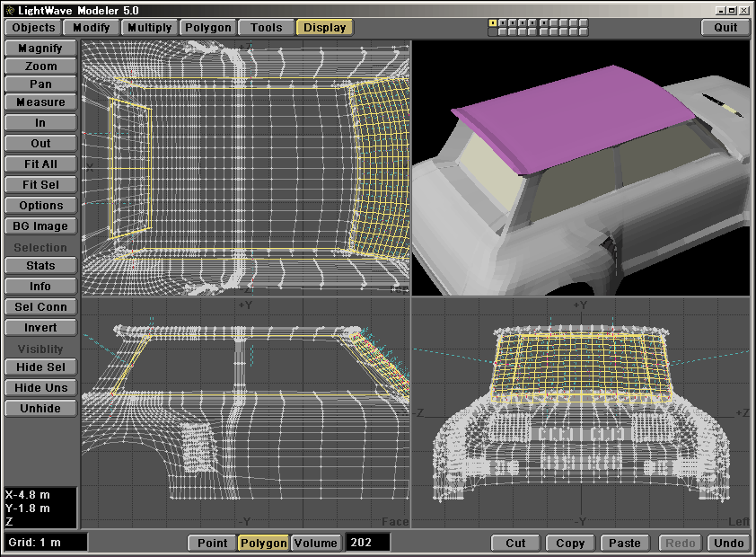Select connected polygons with Sel Conn
756x557 pixels.
(x=40, y=307)
